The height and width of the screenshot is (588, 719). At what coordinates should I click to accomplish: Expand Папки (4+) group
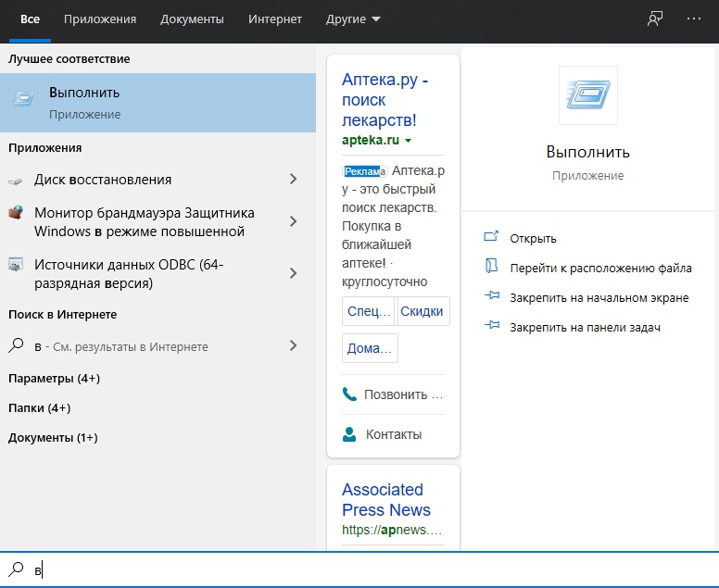tap(40, 407)
